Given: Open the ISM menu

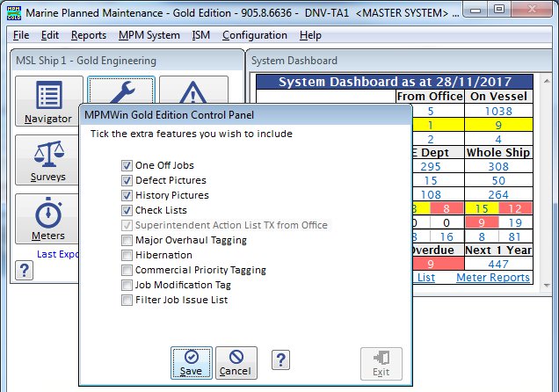Looking at the screenshot, I should coord(201,35).
